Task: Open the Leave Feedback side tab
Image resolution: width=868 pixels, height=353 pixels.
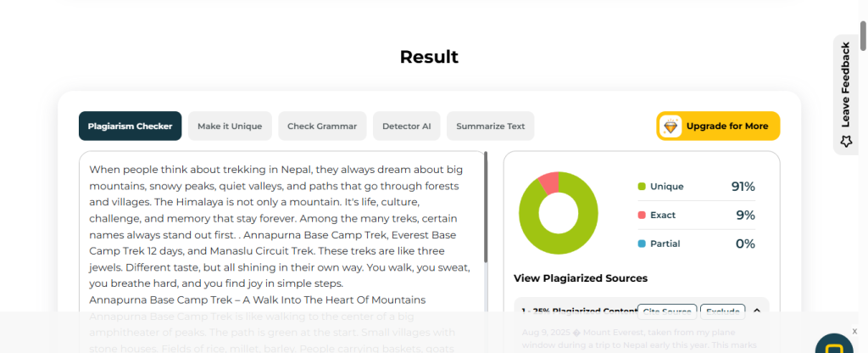Action: [845, 94]
